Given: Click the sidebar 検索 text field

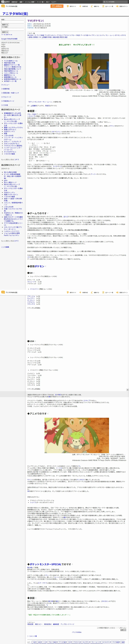Looking at the screenshot, I should 13,22.
